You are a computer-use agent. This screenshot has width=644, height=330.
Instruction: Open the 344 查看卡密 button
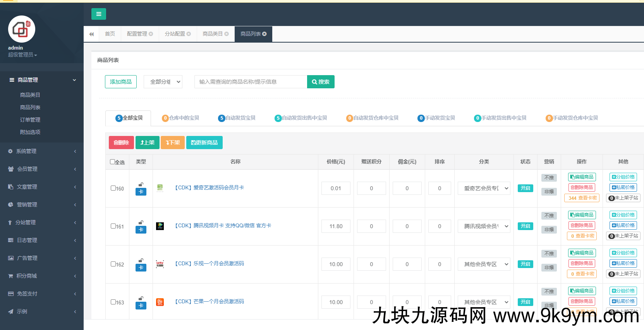point(582,198)
